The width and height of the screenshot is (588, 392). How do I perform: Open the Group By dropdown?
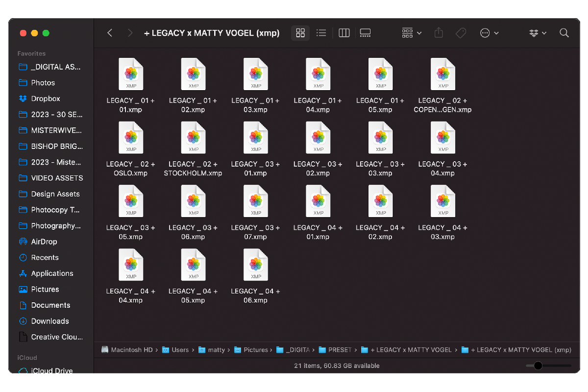tap(411, 33)
